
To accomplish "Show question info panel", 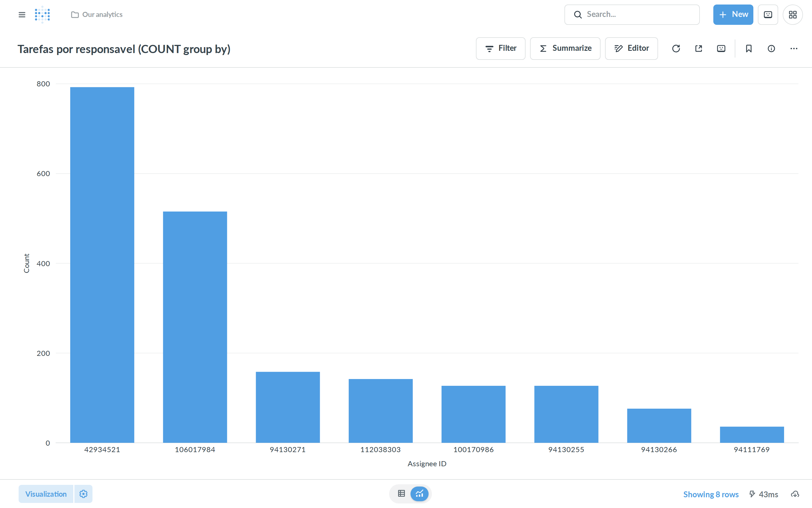I will click(x=771, y=48).
